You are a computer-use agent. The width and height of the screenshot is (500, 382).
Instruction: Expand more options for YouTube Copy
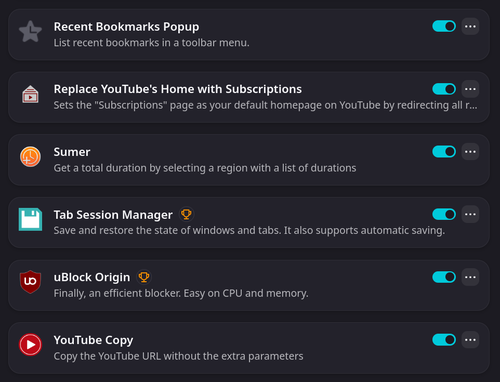(x=470, y=340)
